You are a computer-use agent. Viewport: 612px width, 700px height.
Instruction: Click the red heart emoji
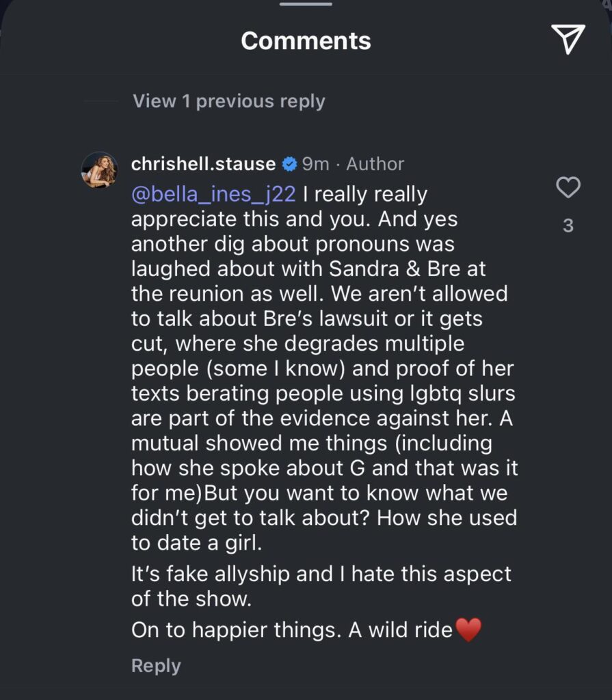(468, 629)
